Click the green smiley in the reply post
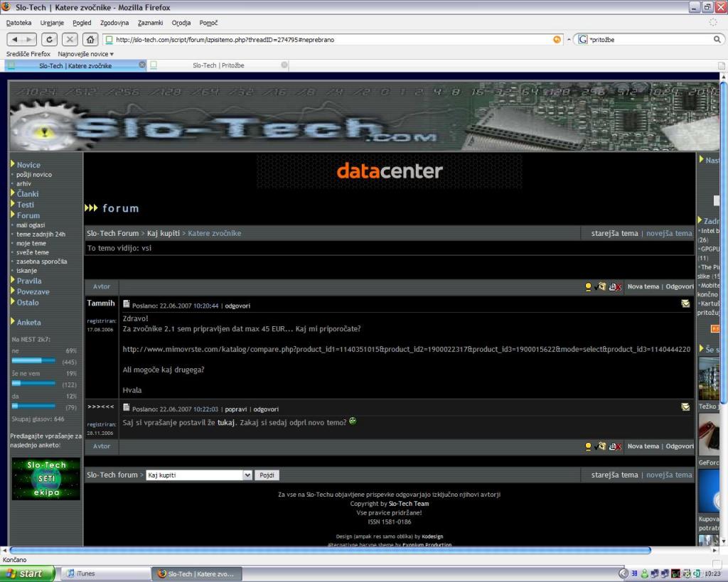 tap(353, 421)
